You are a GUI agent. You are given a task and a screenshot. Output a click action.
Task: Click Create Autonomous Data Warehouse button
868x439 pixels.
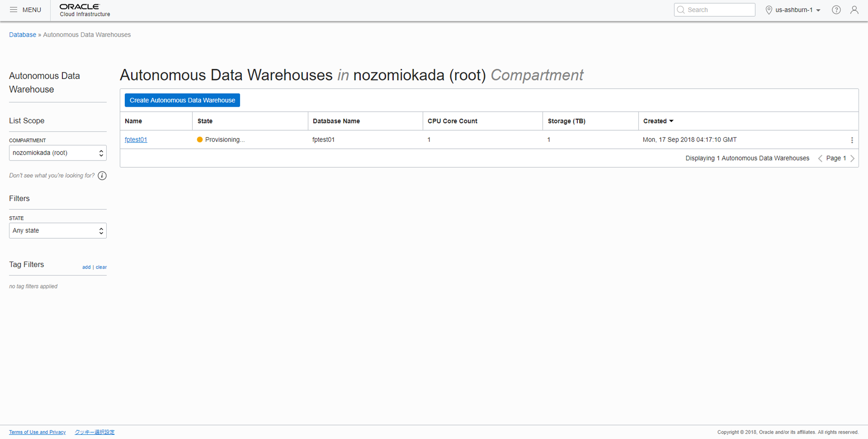click(x=182, y=100)
